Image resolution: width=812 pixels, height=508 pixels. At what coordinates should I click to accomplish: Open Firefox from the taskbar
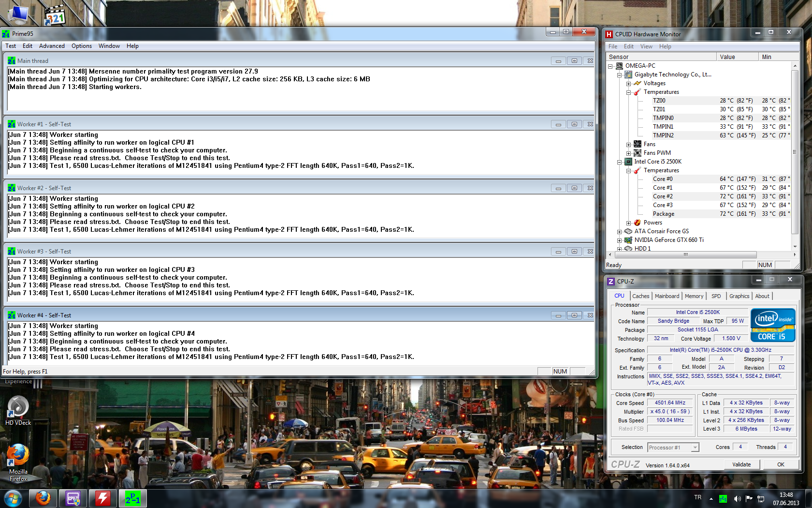[x=43, y=498]
